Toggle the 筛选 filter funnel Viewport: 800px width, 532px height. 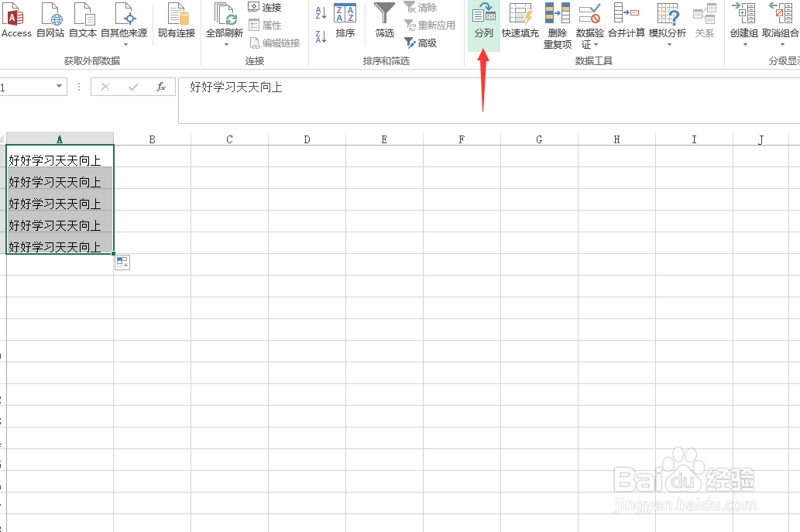[x=385, y=20]
